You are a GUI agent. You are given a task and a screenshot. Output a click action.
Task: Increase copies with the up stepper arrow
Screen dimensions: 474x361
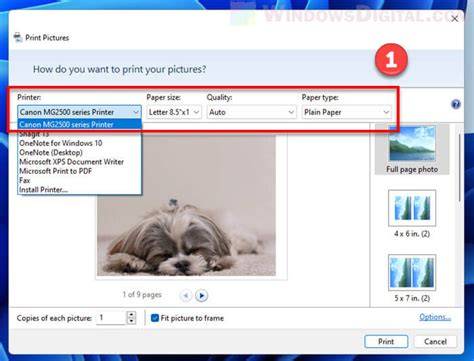point(132,314)
